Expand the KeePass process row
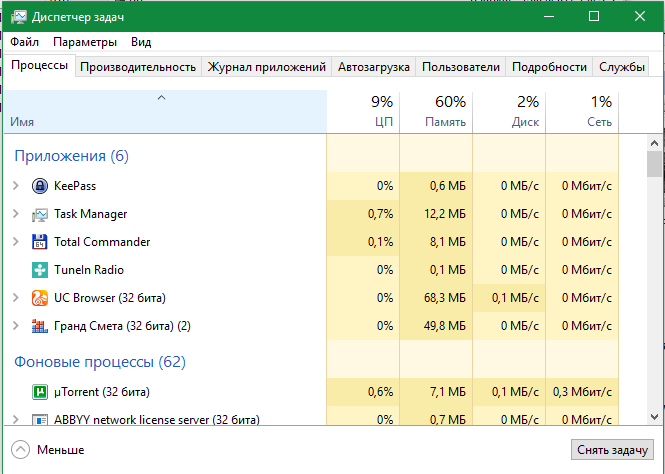Screen dimensions: 665x474 [15, 186]
